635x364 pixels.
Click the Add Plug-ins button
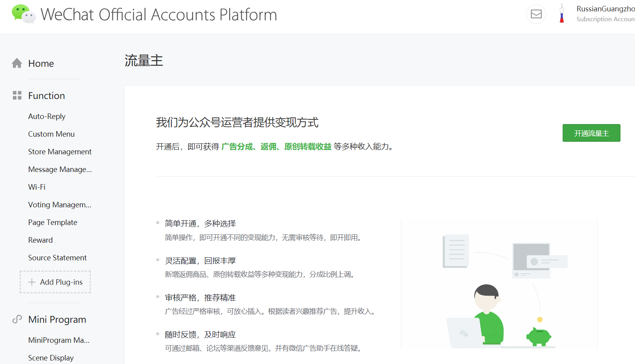(x=55, y=282)
